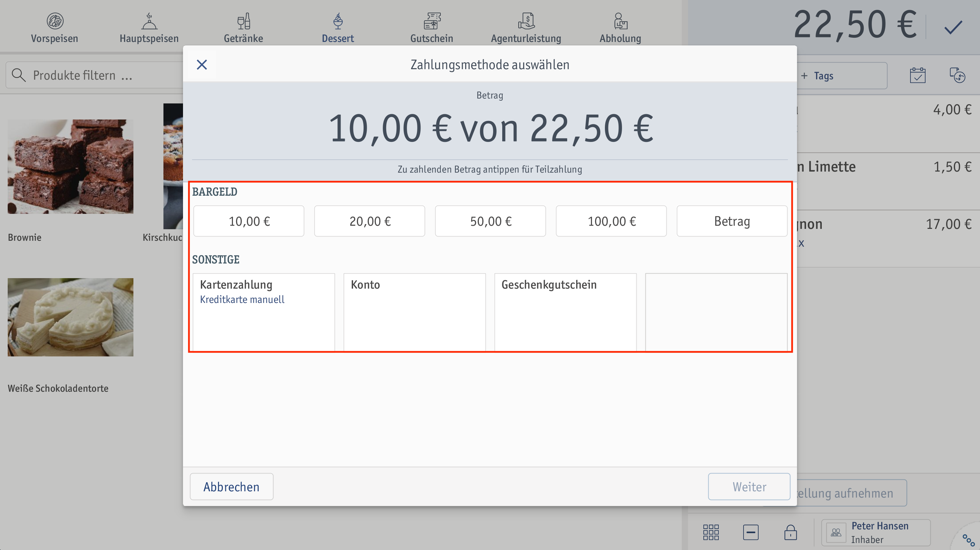Open the calendar check icon
Image resolution: width=980 pixels, height=550 pixels.
coord(917,75)
